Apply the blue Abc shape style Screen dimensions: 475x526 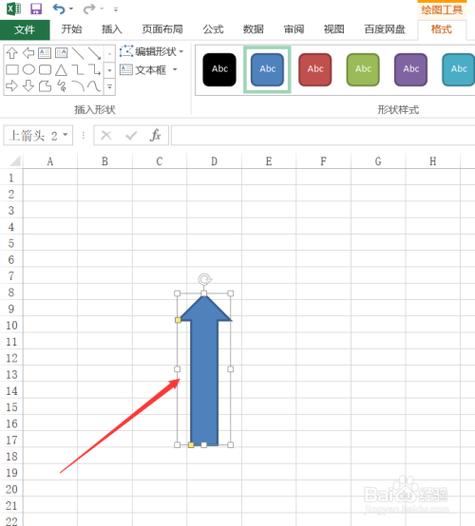[x=267, y=69]
